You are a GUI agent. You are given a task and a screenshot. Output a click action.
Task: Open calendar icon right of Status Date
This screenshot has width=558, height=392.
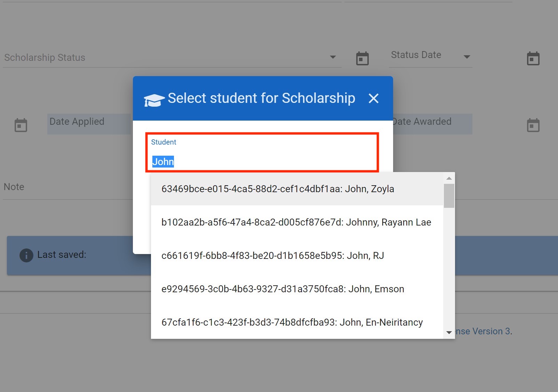pyautogui.click(x=533, y=58)
